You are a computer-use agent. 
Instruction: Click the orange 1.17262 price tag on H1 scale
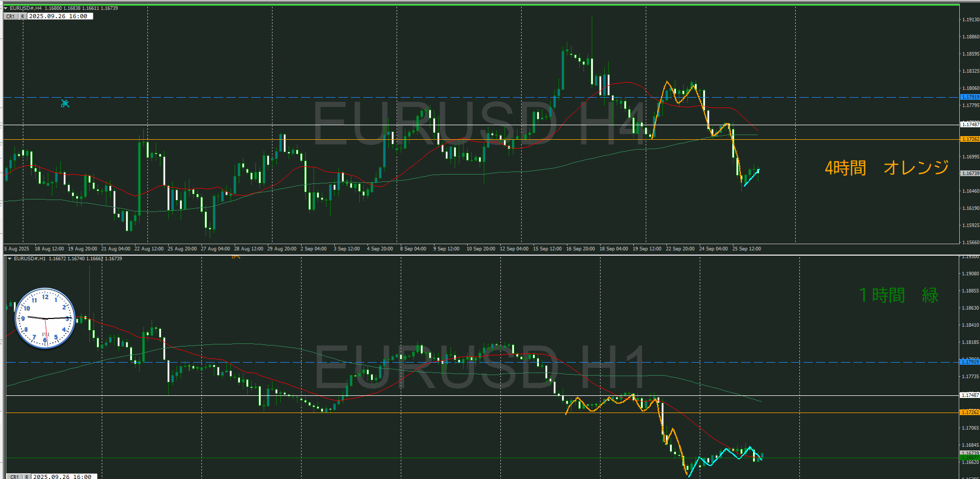pos(970,413)
